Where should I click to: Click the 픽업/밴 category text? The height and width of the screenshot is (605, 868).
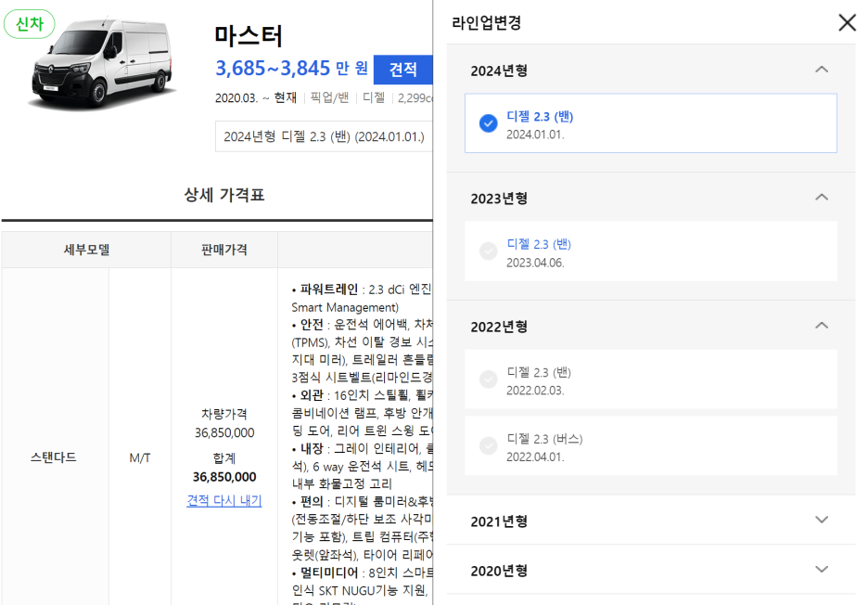(329, 97)
